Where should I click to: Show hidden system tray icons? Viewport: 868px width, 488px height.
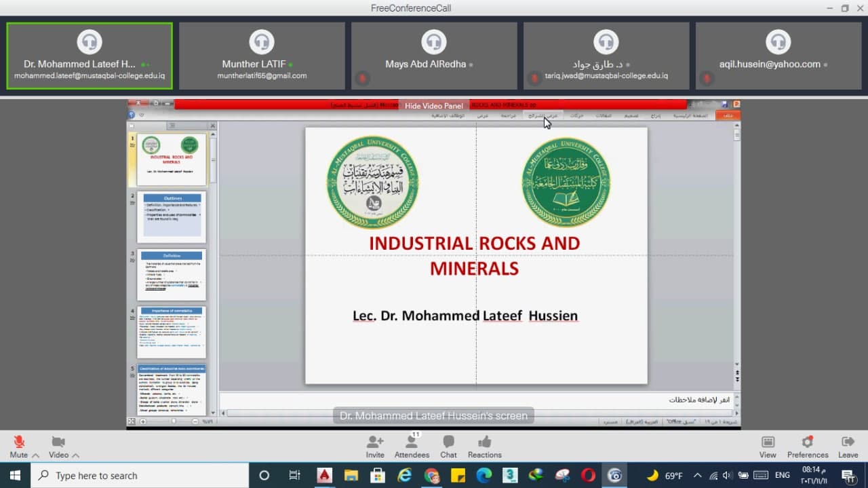(x=697, y=475)
